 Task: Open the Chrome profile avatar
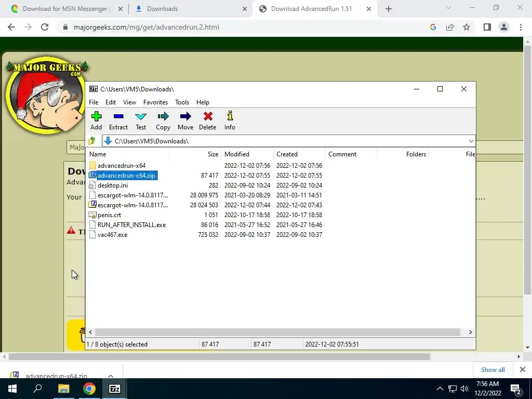tap(504, 27)
